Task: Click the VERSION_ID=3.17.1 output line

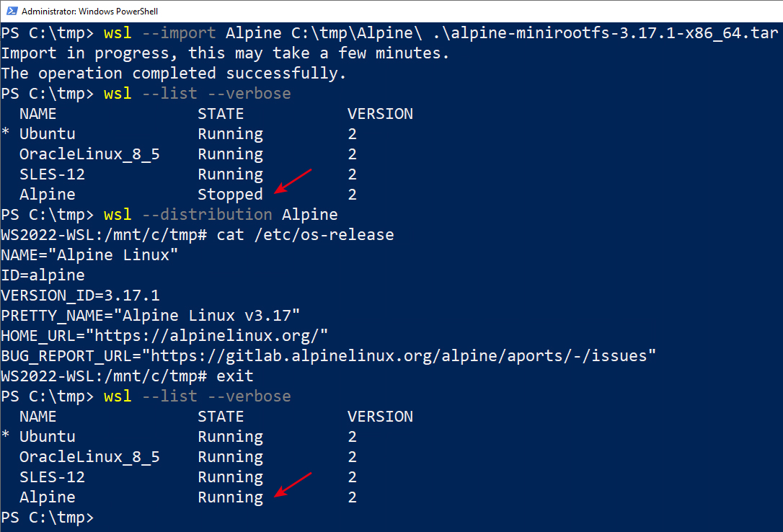Action: [x=81, y=296]
